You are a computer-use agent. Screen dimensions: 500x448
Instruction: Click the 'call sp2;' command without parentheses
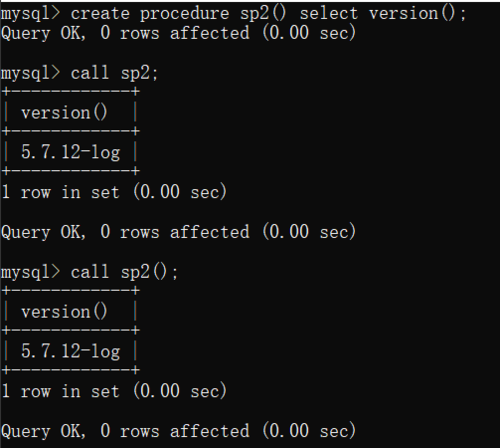tap(114, 73)
